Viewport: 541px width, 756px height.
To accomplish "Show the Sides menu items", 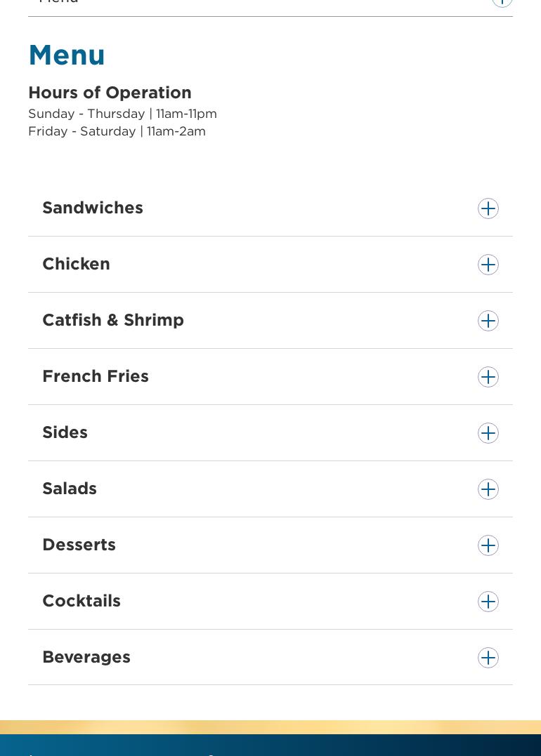I will click(65, 432).
